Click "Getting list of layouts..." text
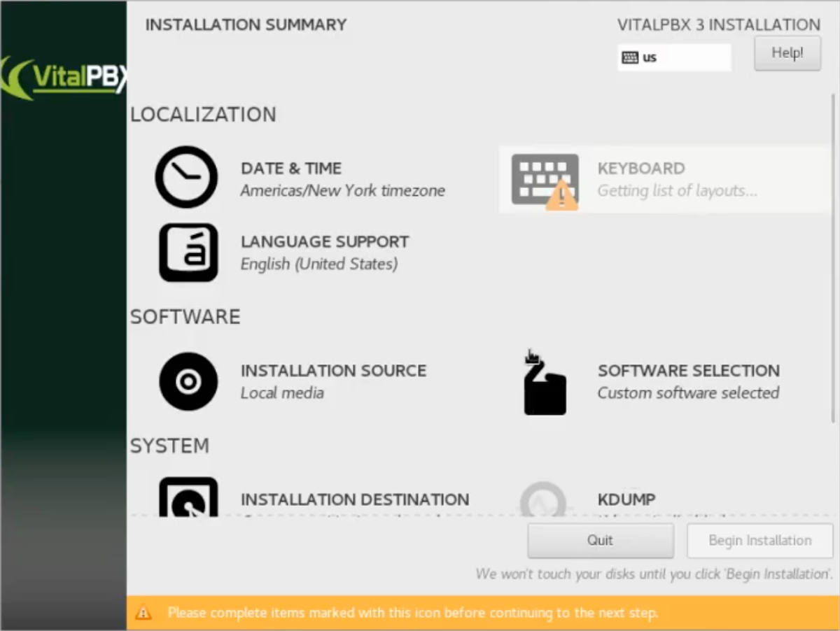This screenshot has height=631, width=840. 677,191
